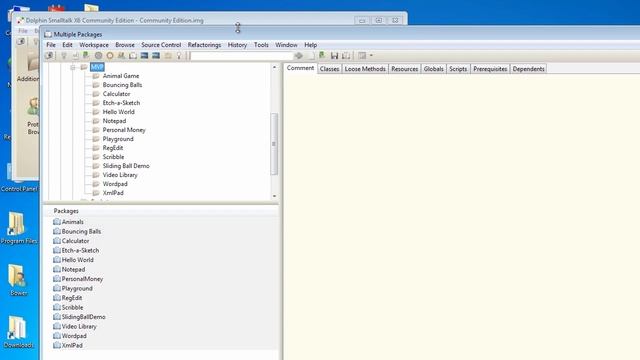Switch to the Globals tab
Image resolution: width=640 pixels, height=360 pixels.
point(433,69)
